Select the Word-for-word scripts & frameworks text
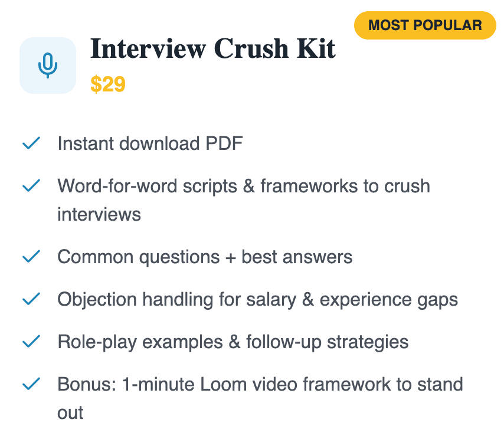 coord(243,186)
